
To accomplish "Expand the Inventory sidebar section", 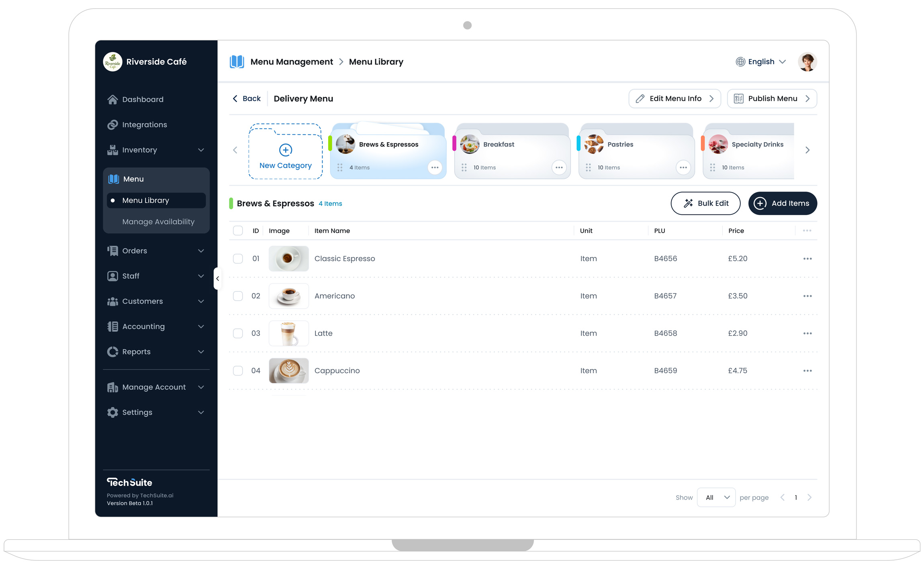I will (156, 150).
